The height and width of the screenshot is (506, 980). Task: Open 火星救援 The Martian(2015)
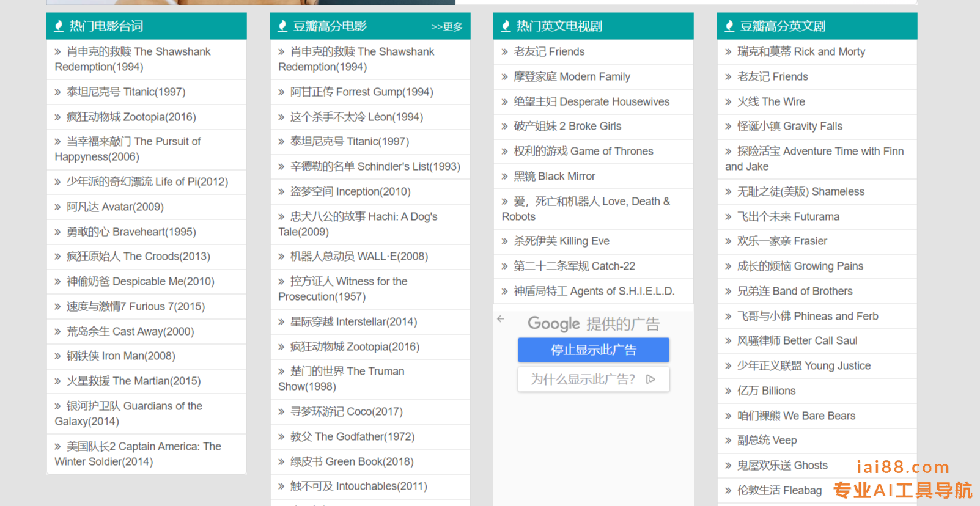pyautogui.click(x=134, y=381)
